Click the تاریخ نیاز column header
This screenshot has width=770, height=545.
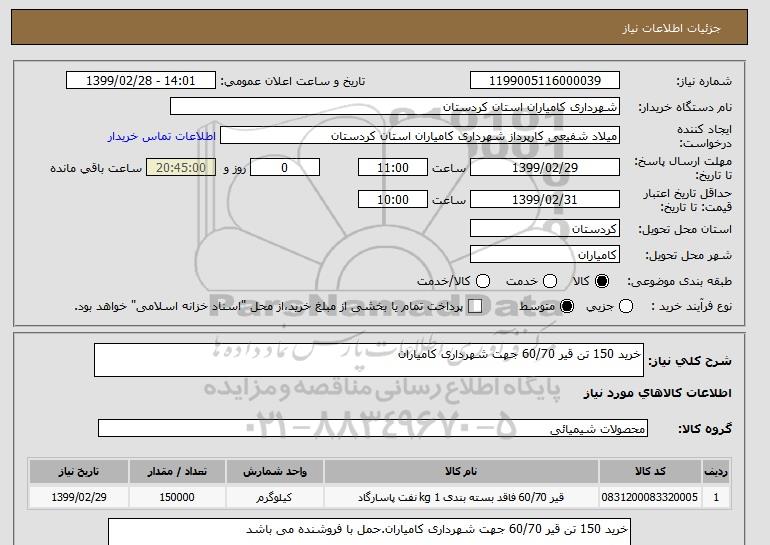click(x=79, y=471)
